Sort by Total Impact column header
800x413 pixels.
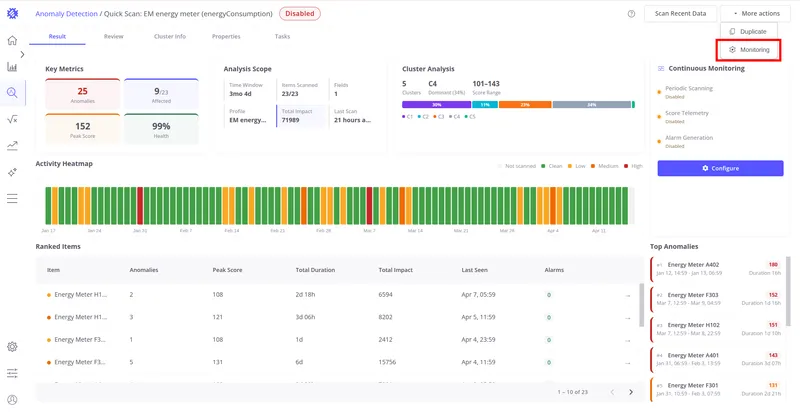395,270
